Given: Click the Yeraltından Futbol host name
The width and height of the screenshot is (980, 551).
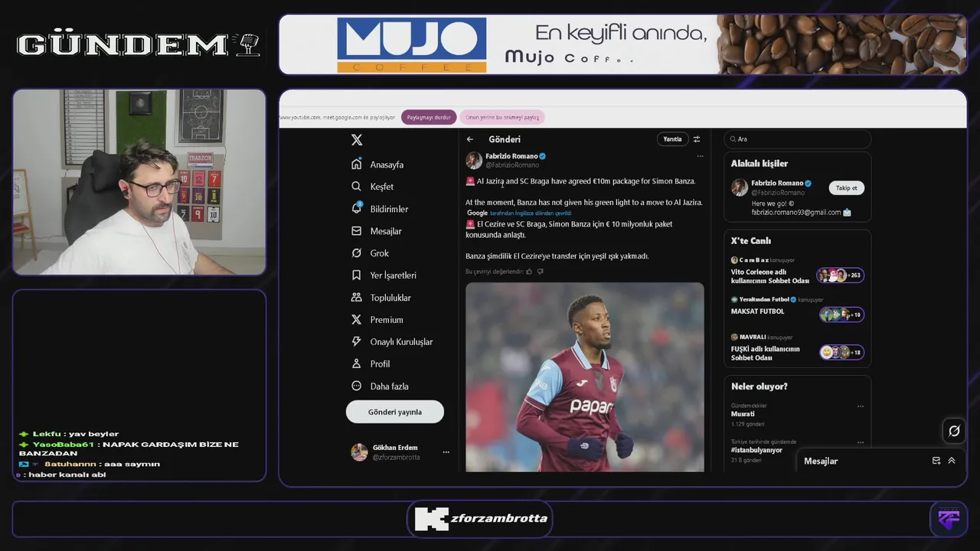Looking at the screenshot, I should coord(764,299).
